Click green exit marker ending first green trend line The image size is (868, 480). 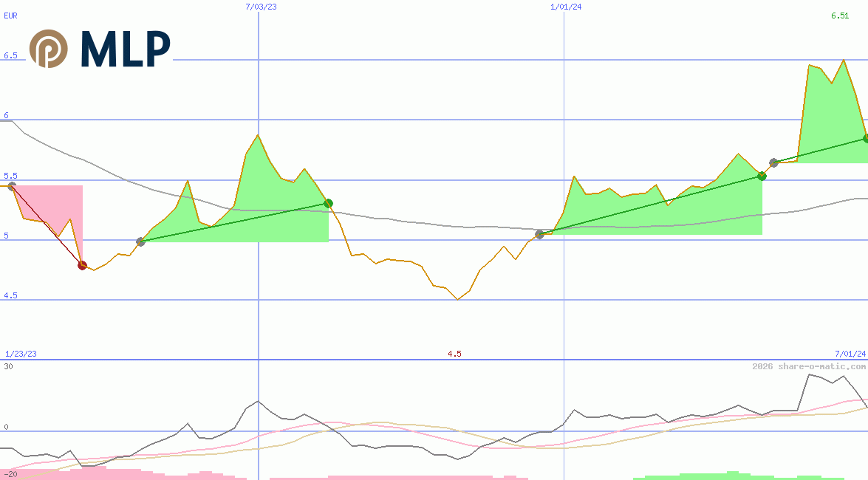click(x=329, y=203)
